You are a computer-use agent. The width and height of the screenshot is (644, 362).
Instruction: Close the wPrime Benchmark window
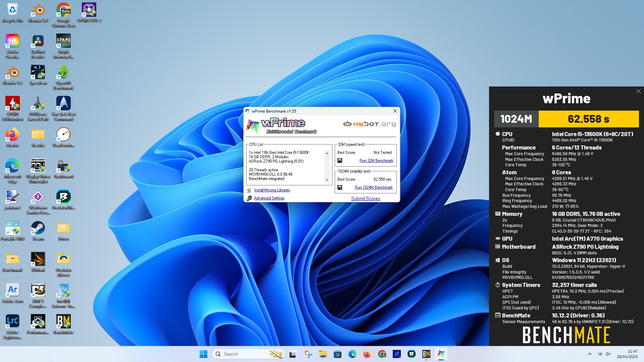point(395,111)
